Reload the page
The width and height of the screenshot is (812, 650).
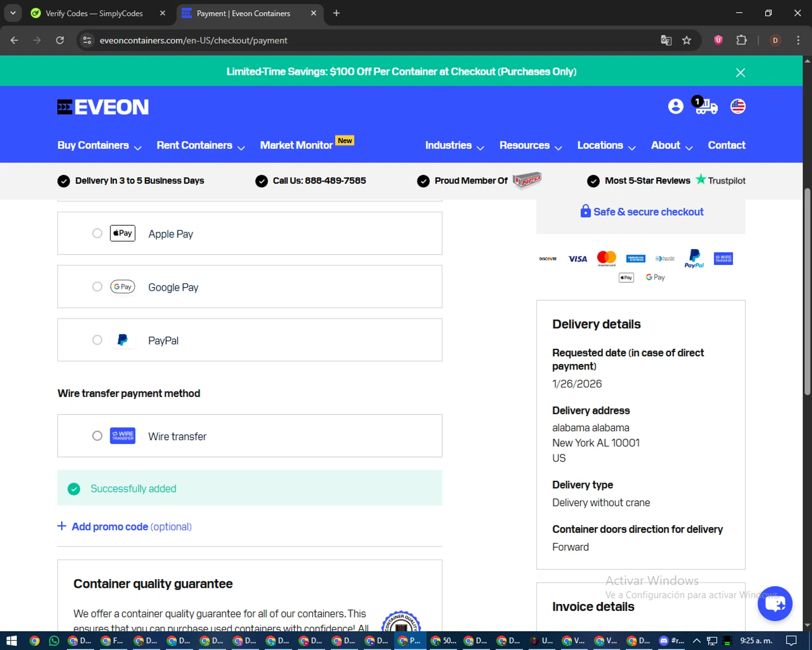click(60, 40)
